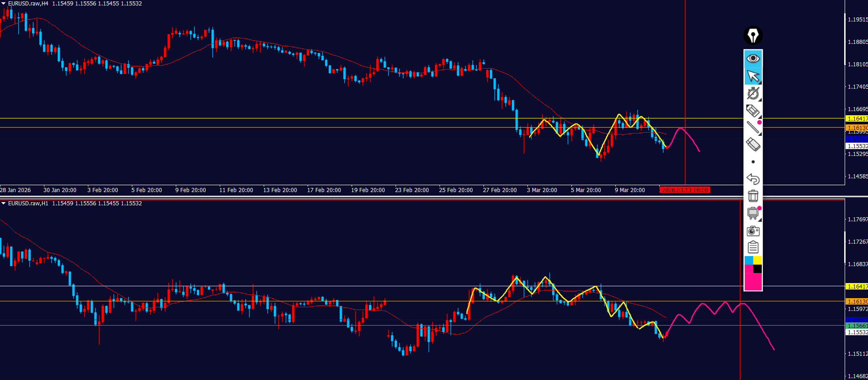Click the 1.16417 yellow price label in H4 chart
868x380 pixels.
pyautogui.click(x=857, y=119)
